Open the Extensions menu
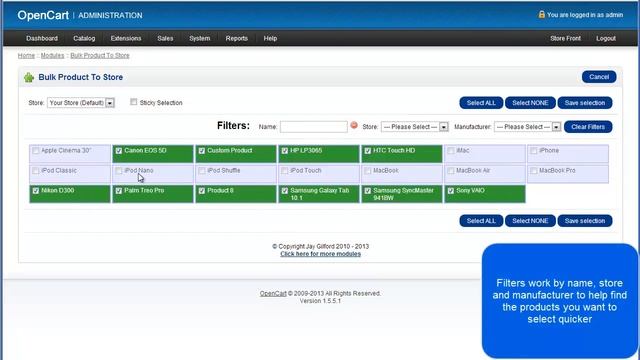The width and height of the screenshot is (640, 360). pyautogui.click(x=126, y=38)
